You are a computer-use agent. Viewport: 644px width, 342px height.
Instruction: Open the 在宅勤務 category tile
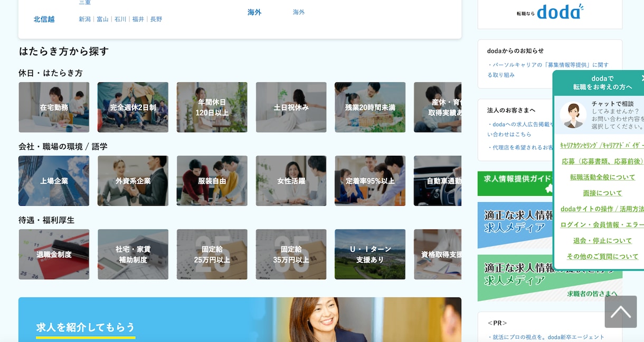tap(54, 107)
